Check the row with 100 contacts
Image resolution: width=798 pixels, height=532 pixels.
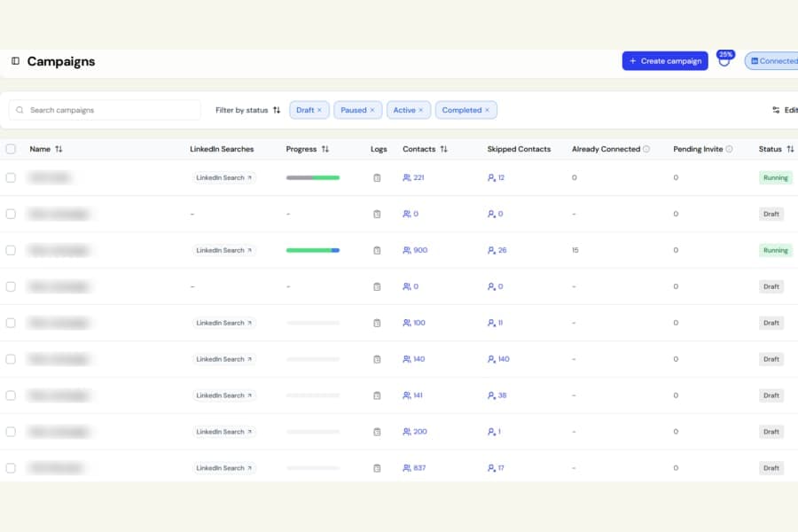(11, 323)
